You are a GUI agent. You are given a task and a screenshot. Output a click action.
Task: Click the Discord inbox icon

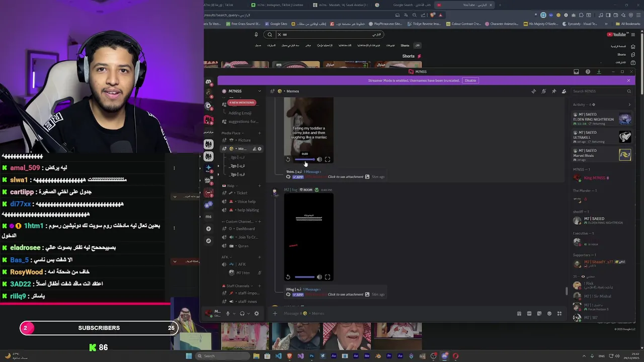tap(576, 72)
